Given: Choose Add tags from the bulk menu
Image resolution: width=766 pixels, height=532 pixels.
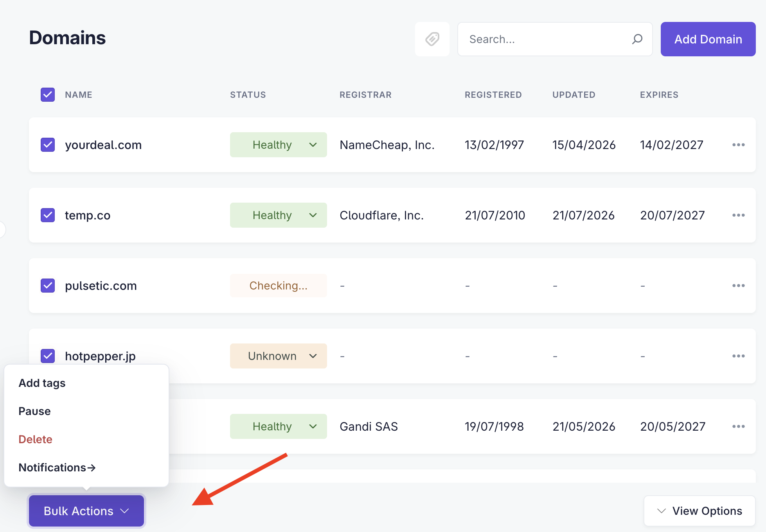Looking at the screenshot, I should [42, 383].
